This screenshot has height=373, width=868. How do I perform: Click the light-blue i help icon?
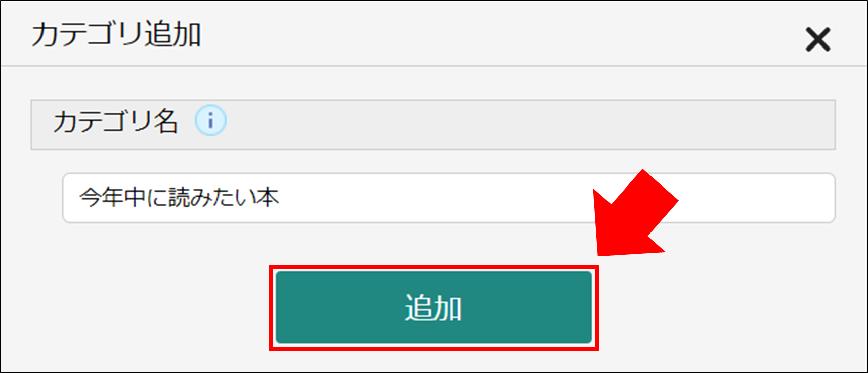point(210,121)
